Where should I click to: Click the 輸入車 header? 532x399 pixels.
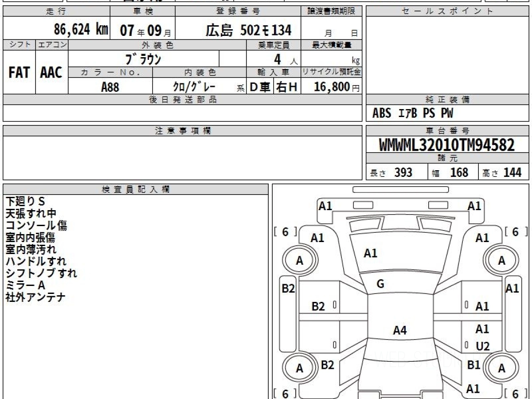point(274,72)
